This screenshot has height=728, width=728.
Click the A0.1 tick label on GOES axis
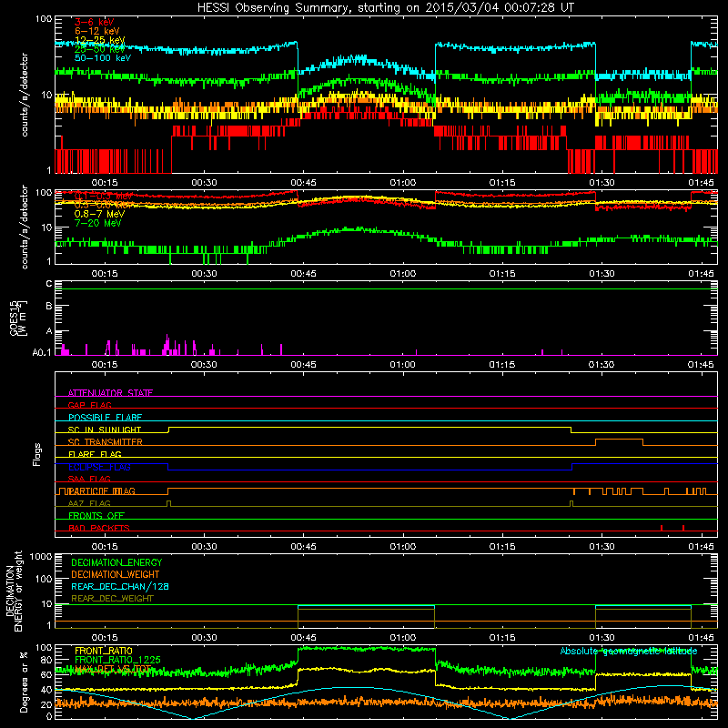(42, 352)
